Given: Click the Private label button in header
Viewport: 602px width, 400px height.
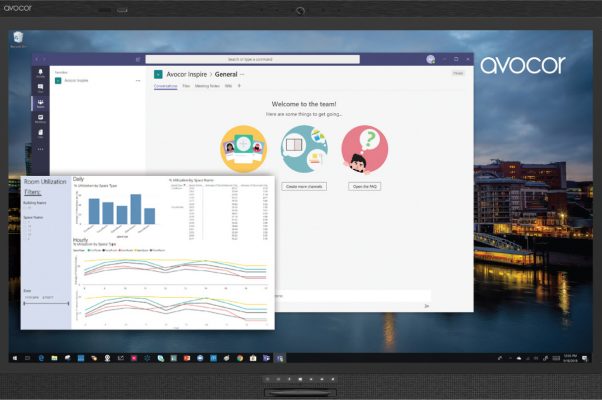Looking at the screenshot, I should click(x=458, y=73).
